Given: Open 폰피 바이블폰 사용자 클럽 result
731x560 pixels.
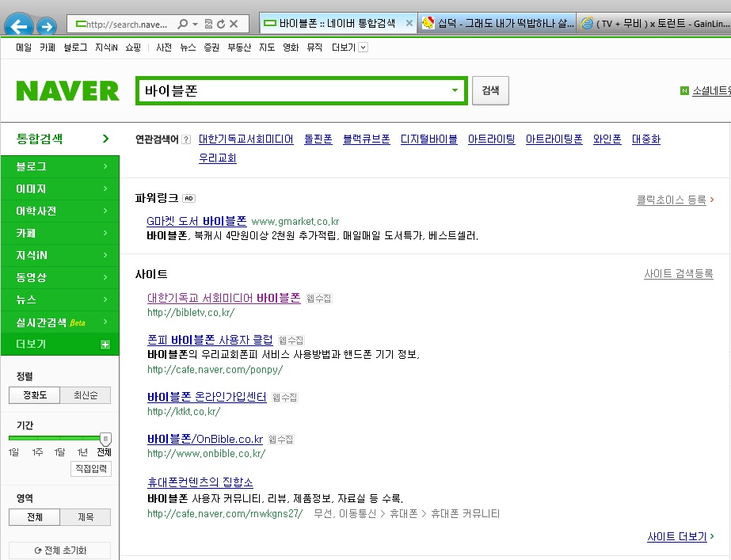Looking at the screenshot, I should (x=210, y=340).
